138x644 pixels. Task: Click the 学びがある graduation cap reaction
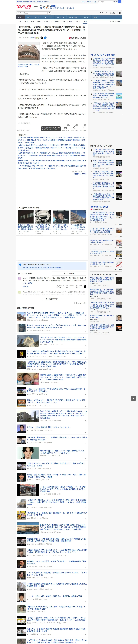point(66,128)
